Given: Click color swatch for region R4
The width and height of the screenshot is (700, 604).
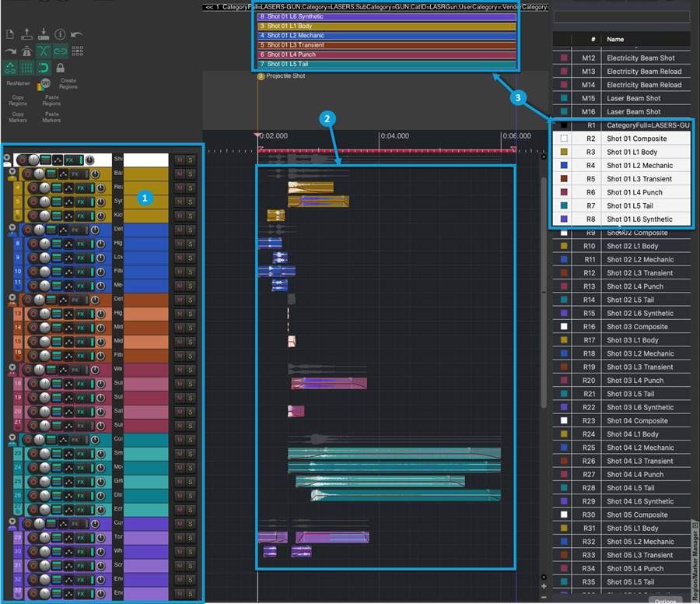Looking at the screenshot, I should (x=564, y=166).
